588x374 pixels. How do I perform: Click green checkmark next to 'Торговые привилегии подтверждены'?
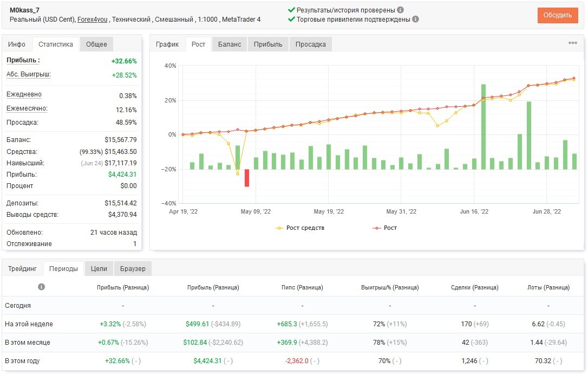(291, 19)
